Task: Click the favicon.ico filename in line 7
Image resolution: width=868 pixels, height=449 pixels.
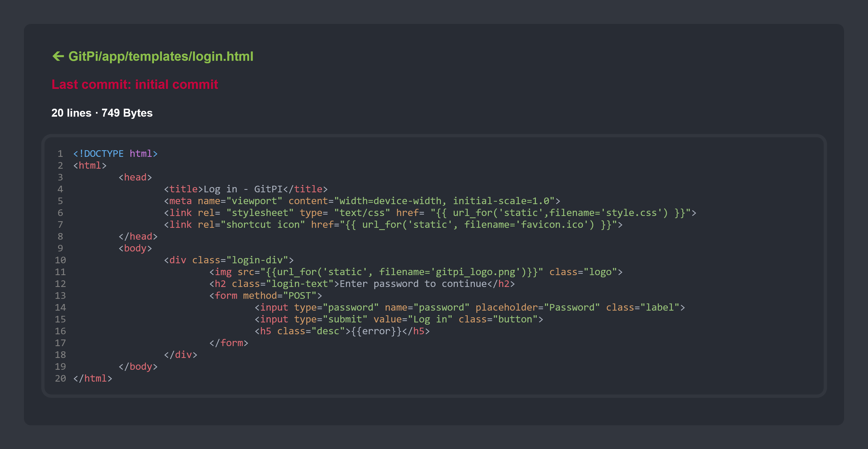Action: [x=552, y=225]
